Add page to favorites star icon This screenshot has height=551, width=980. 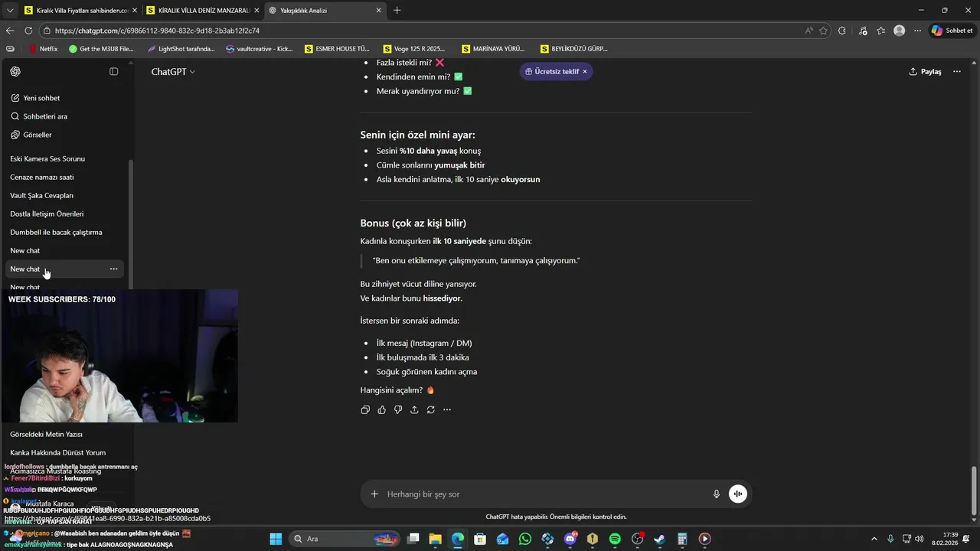click(x=824, y=31)
